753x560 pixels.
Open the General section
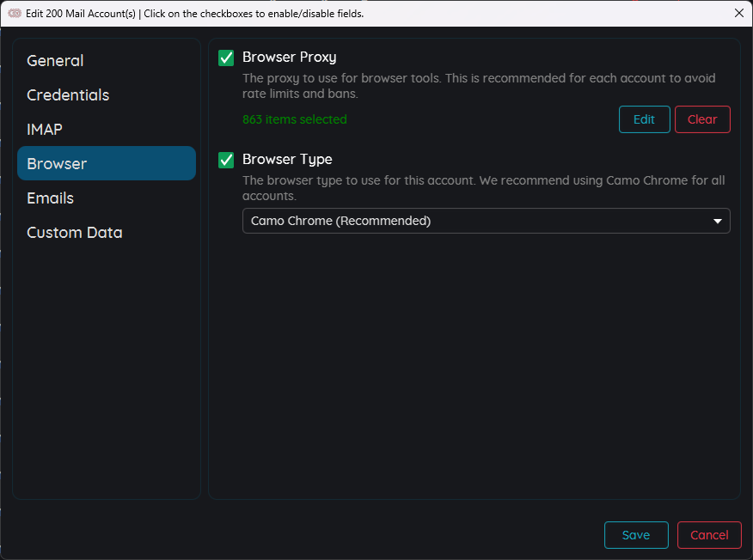coord(55,61)
